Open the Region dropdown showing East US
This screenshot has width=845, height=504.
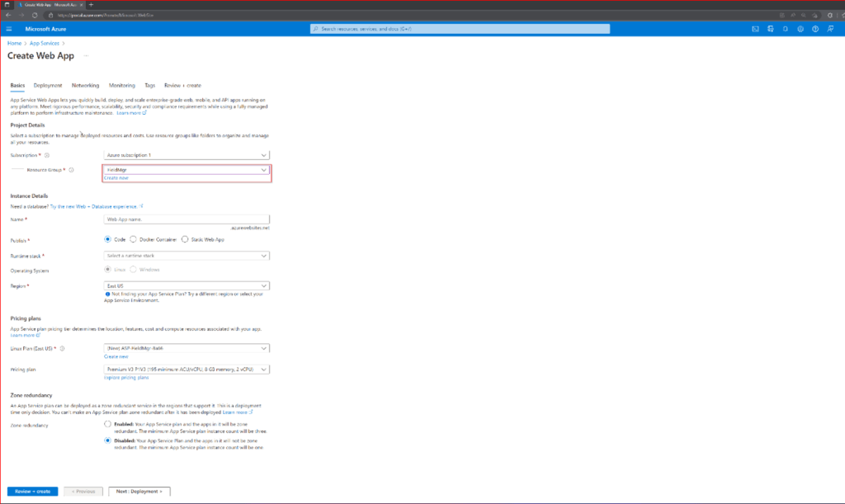point(186,286)
